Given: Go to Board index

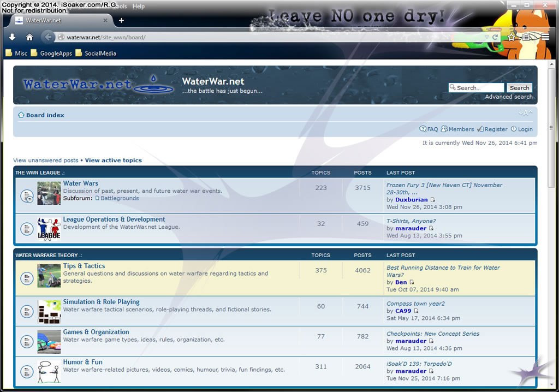Looking at the screenshot, I should pyautogui.click(x=45, y=115).
